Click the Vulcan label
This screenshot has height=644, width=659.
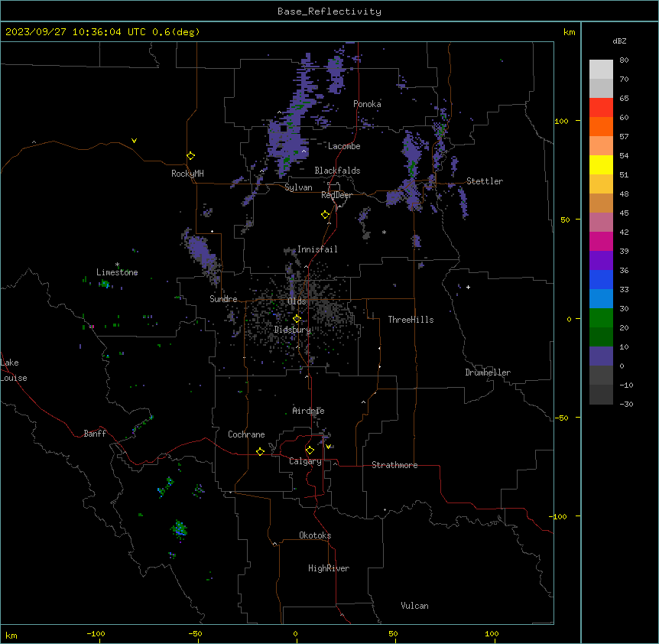click(x=414, y=606)
